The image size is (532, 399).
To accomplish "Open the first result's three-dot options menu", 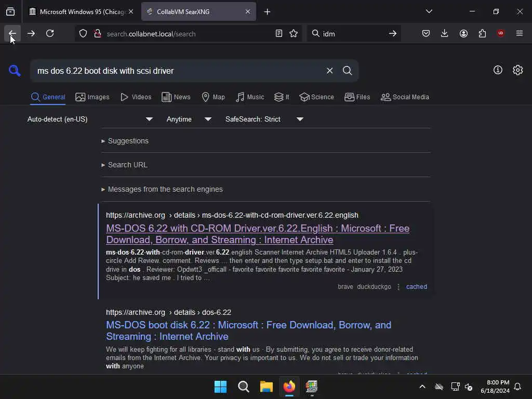I will [x=398, y=287].
